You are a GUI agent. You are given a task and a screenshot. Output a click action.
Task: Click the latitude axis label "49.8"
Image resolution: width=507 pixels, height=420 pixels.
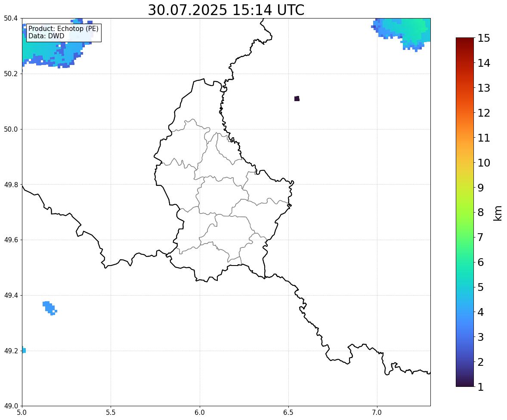click(x=11, y=185)
